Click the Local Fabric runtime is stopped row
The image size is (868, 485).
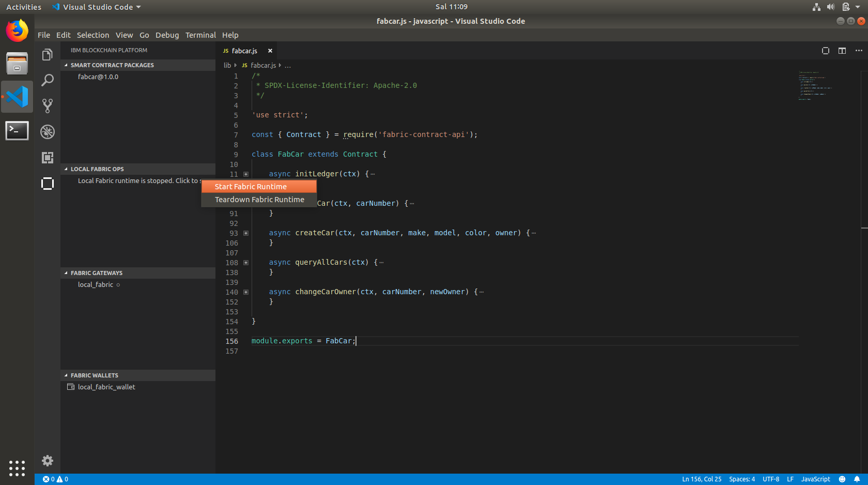pos(137,180)
